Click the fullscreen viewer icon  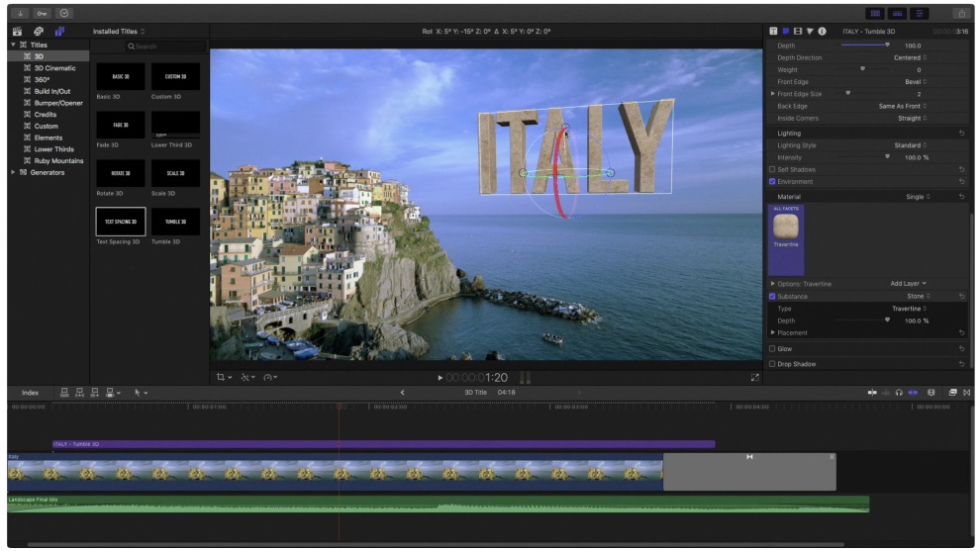tap(755, 377)
